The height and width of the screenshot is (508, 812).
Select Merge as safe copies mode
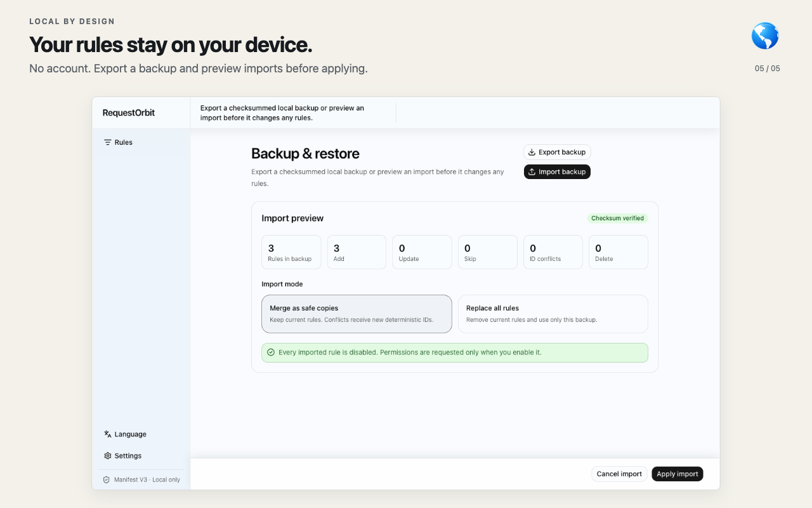coord(357,314)
